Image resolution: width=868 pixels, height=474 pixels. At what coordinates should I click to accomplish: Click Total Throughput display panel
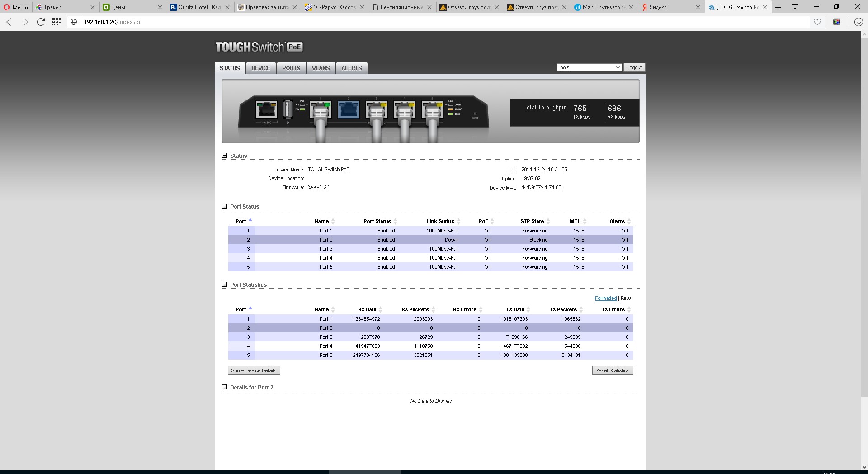[x=575, y=112]
